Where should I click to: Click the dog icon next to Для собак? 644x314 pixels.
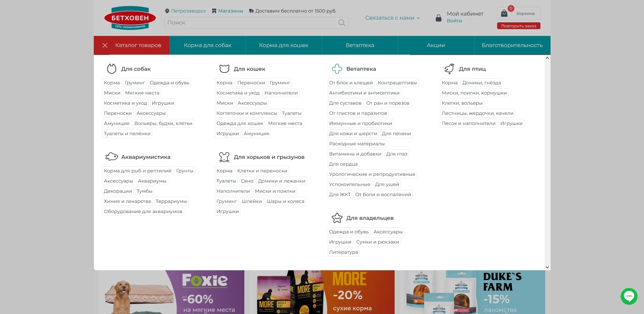(111, 68)
